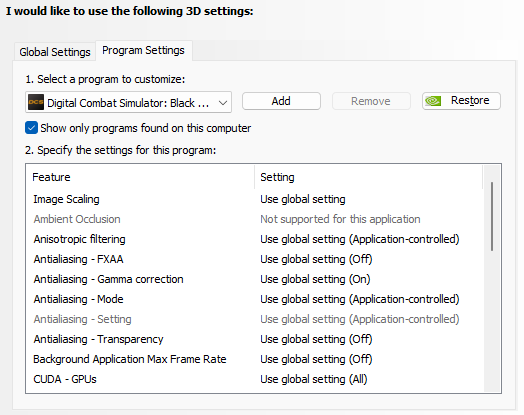Image resolution: width=524 pixels, height=415 pixels.
Task: Open the Digital Combat Simulator program combo box
Action: (x=128, y=102)
